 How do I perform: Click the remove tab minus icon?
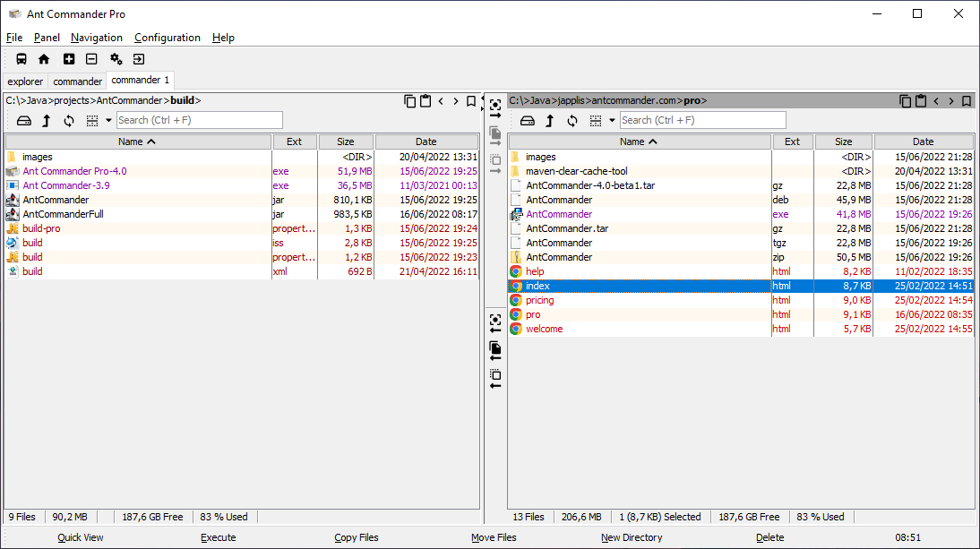[91, 59]
